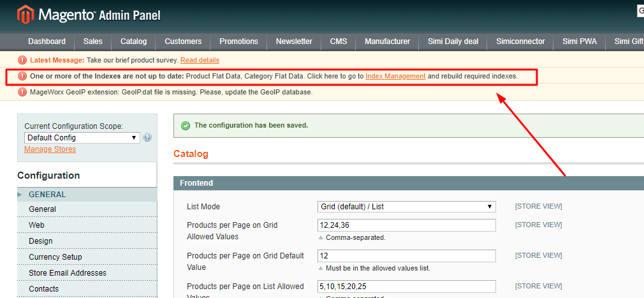Click the MageWorx GeoIP alert icon
The width and height of the screenshot is (644, 298).
coord(22,92)
